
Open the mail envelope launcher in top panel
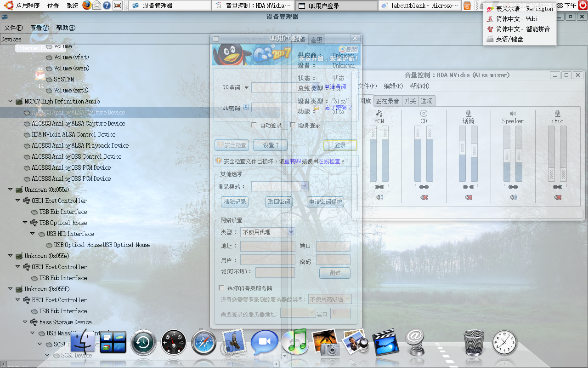96,6
